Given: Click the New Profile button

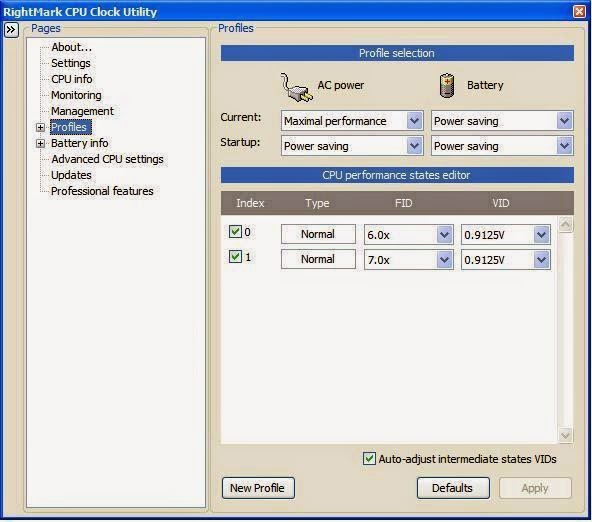Looking at the screenshot, I should point(258,488).
